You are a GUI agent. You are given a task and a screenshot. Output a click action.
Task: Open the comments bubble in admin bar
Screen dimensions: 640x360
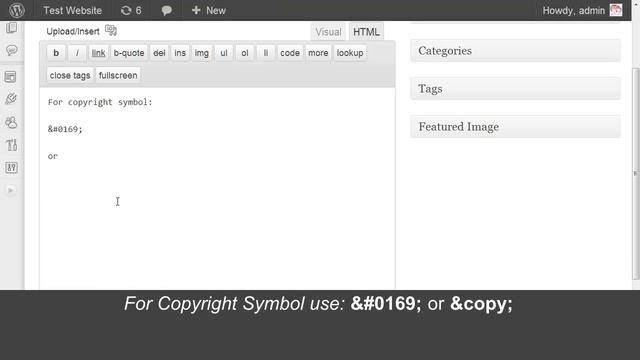pyautogui.click(x=166, y=11)
